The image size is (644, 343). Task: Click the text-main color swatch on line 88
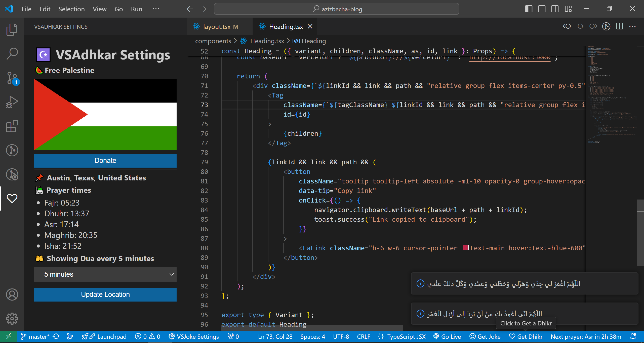click(x=466, y=248)
